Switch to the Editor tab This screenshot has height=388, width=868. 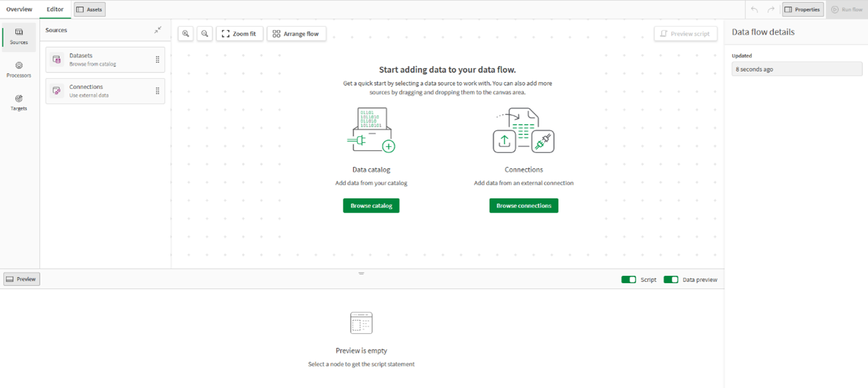(x=55, y=9)
